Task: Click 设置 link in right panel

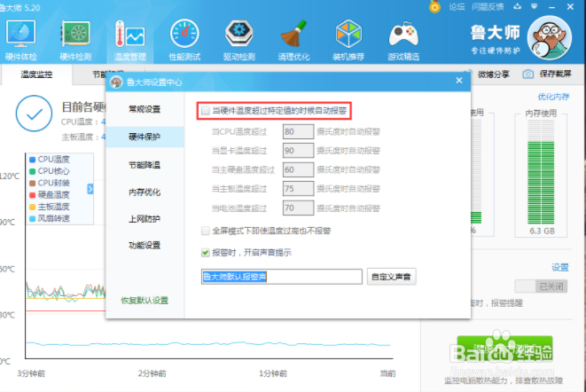Action: click(559, 267)
